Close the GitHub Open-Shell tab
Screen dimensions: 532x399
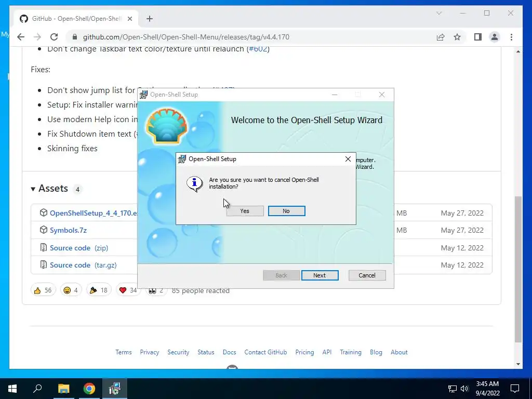129,19
